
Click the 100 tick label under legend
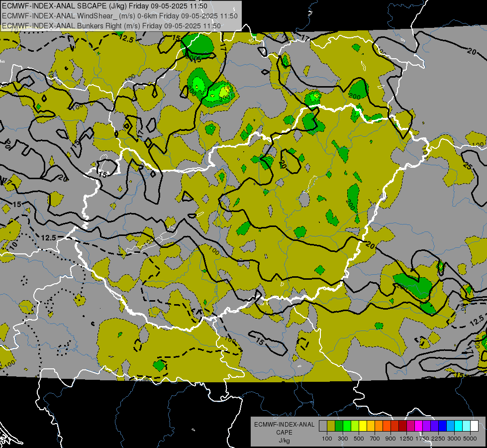[327, 439]
